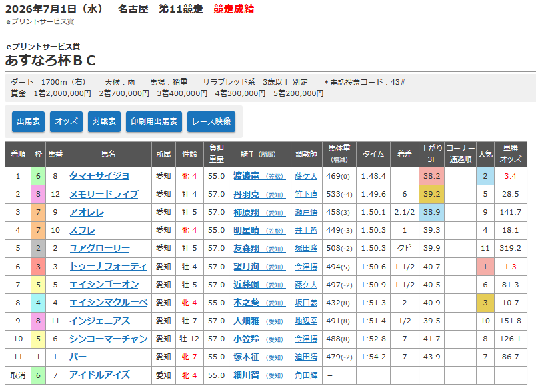Select the 取消 status cell
The image size is (536, 392).
(x=18, y=375)
